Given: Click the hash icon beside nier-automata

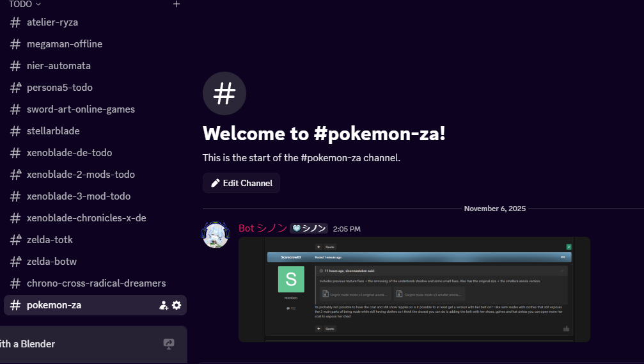Looking at the screenshot, I should point(15,66).
